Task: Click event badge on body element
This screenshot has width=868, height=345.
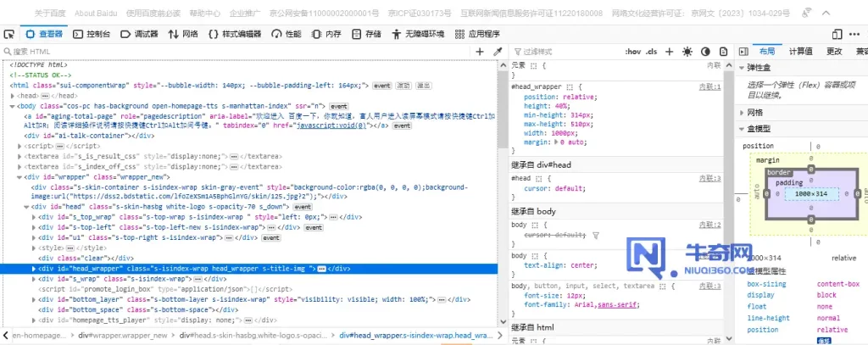Action: pos(338,106)
